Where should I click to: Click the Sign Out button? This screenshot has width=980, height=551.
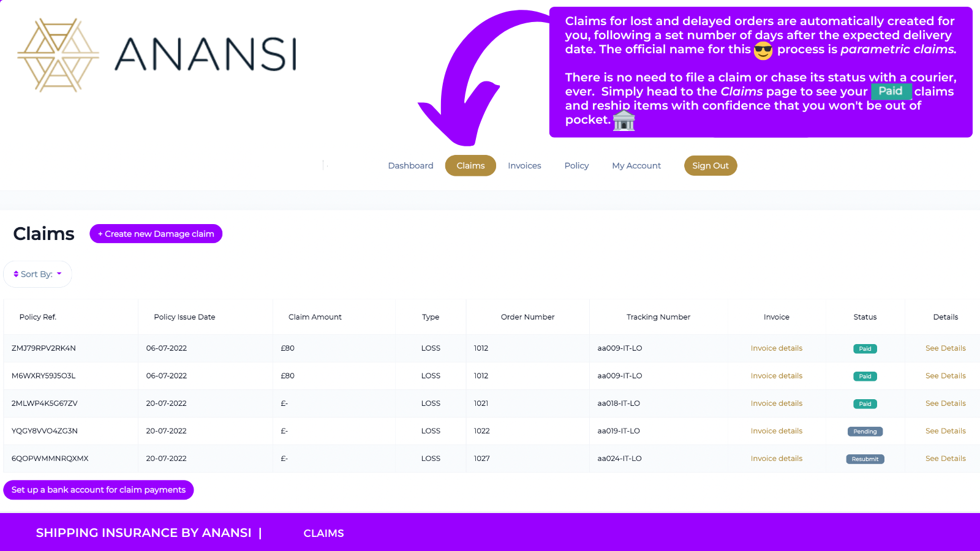coord(710,166)
